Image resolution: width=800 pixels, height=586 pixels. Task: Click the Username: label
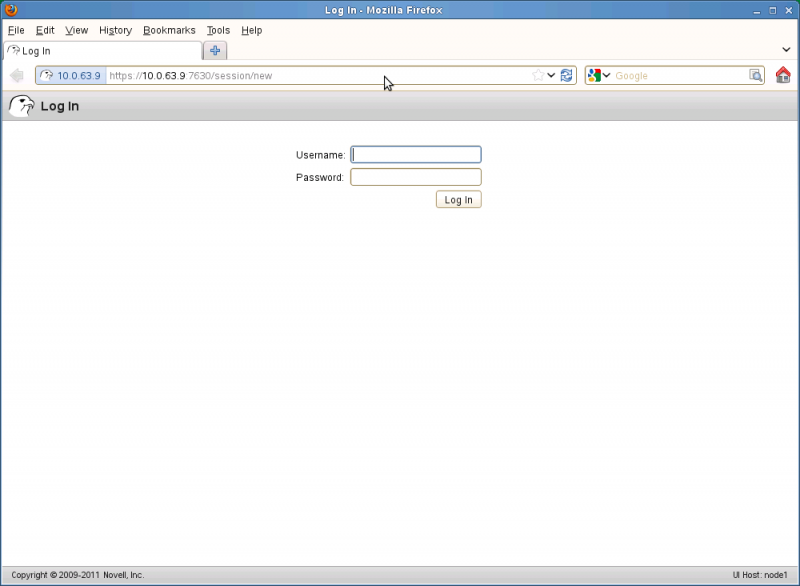point(320,155)
